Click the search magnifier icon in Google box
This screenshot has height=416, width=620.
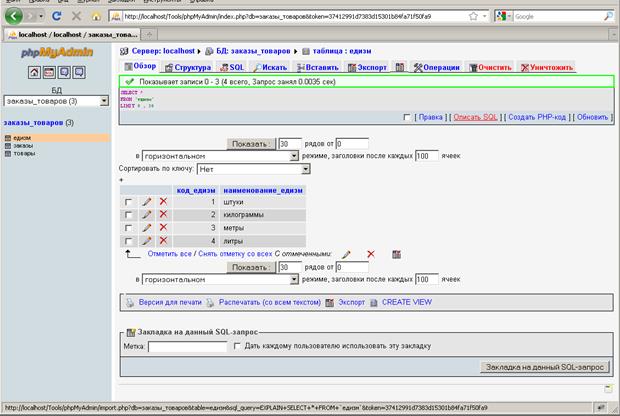pos(609,16)
